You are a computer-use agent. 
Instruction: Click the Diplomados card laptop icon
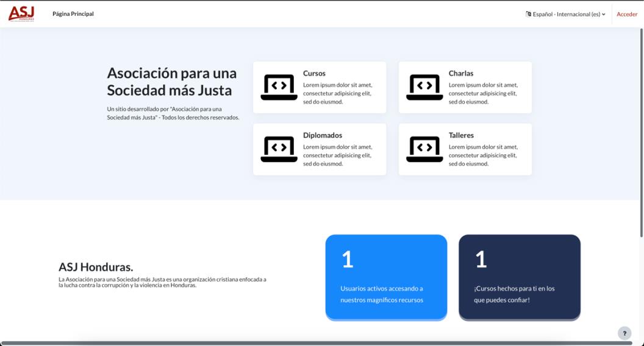point(279,149)
